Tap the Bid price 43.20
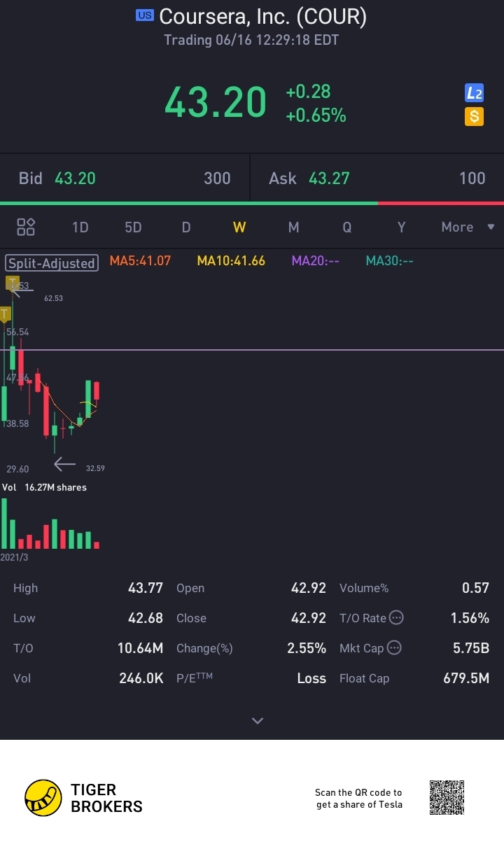Image resolution: width=504 pixels, height=856 pixels. (75, 178)
